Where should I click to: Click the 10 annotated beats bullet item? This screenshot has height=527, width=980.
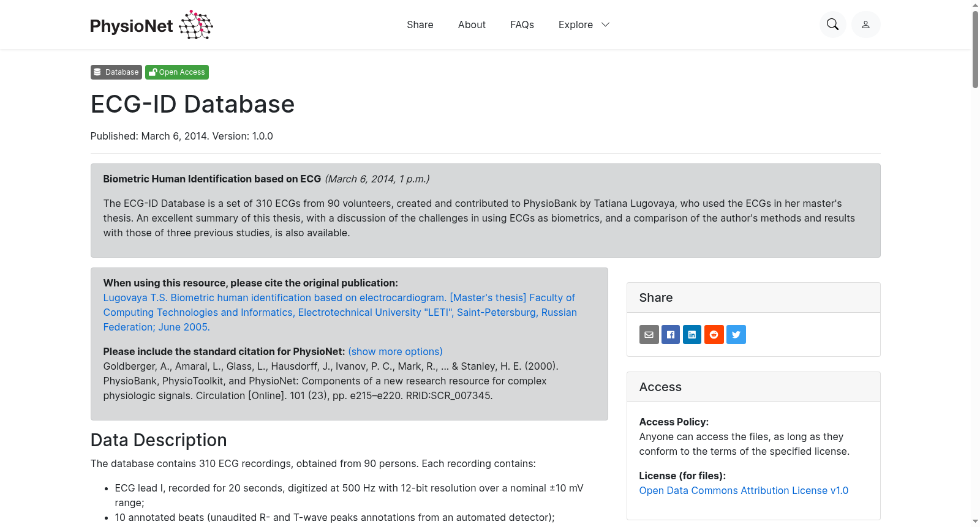pyautogui.click(x=334, y=517)
